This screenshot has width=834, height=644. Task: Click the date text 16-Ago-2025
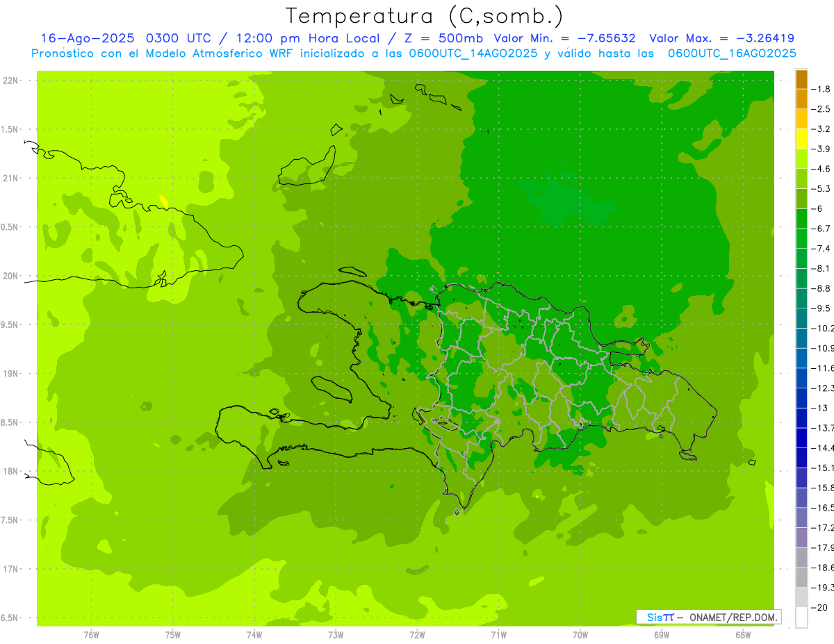88,38
